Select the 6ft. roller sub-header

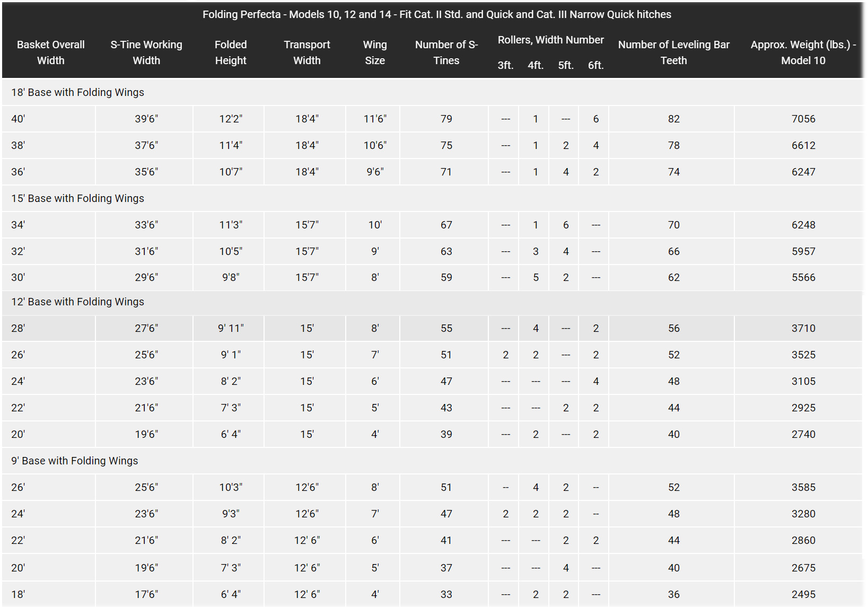coord(595,65)
